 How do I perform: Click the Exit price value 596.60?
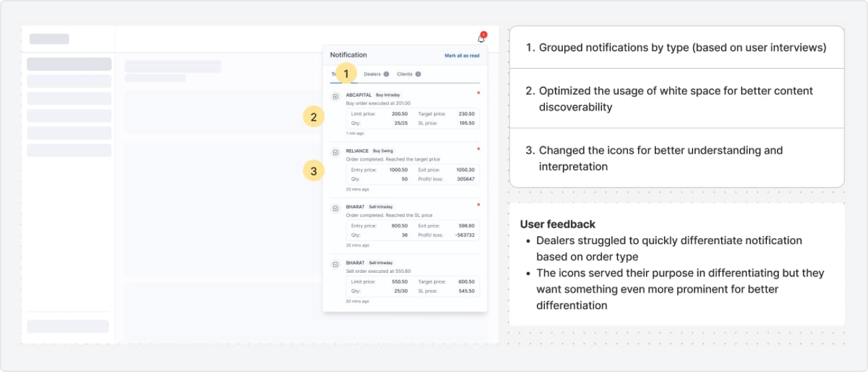tap(466, 226)
